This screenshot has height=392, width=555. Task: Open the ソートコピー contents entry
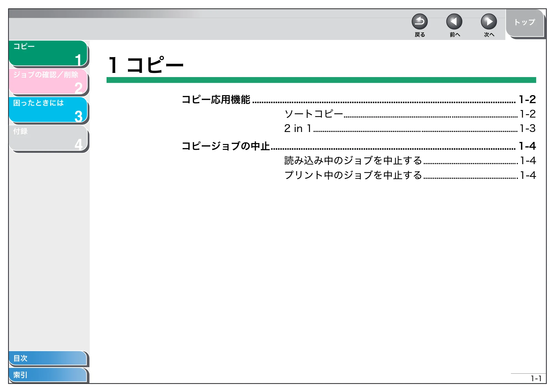coord(410,114)
